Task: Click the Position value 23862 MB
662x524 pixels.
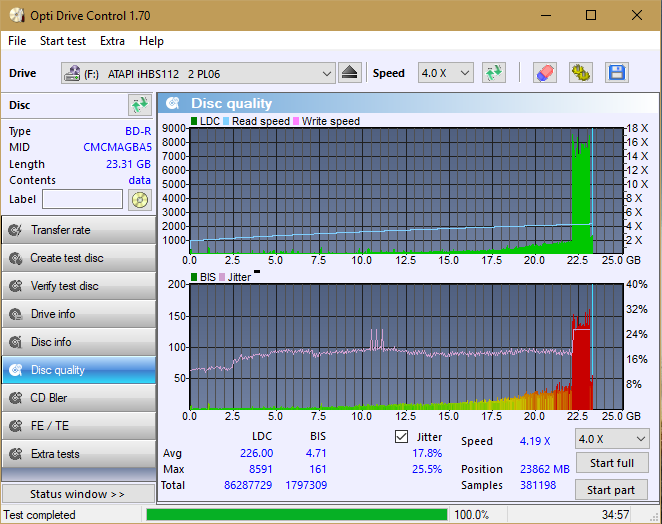Action: [x=545, y=469]
